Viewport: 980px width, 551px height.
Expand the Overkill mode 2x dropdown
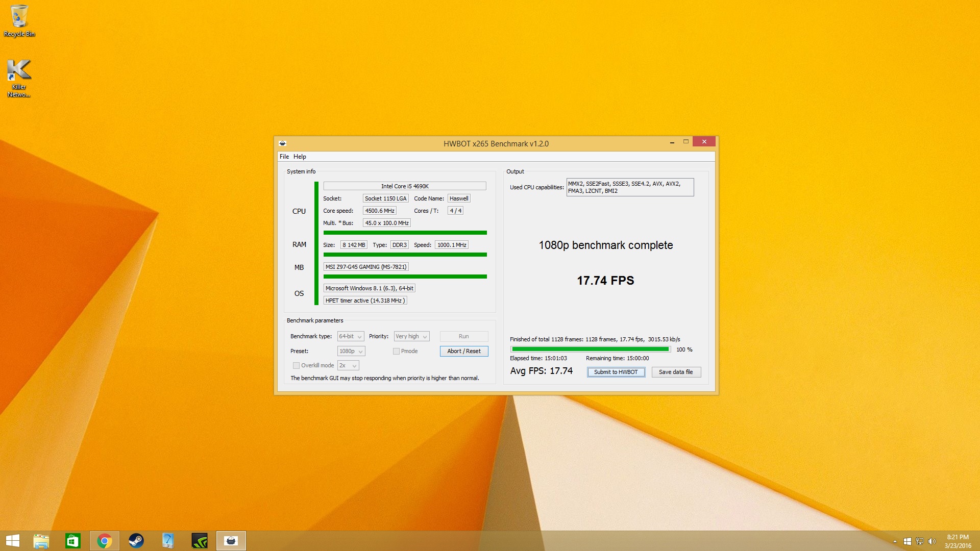pyautogui.click(x=348, y=365)
